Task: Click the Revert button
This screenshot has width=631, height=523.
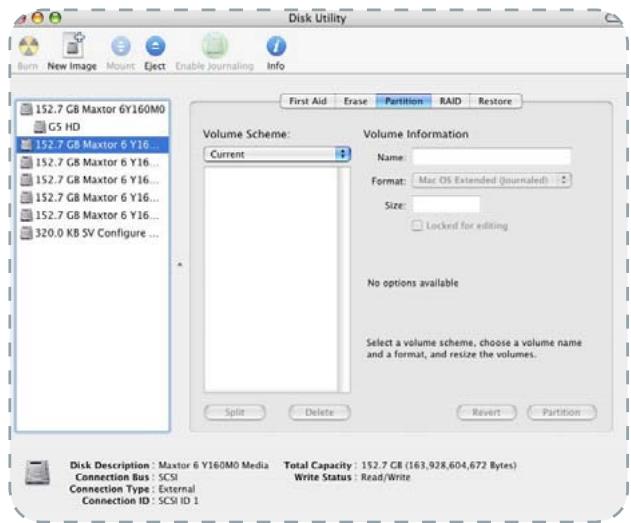Action: coord(487,412)
